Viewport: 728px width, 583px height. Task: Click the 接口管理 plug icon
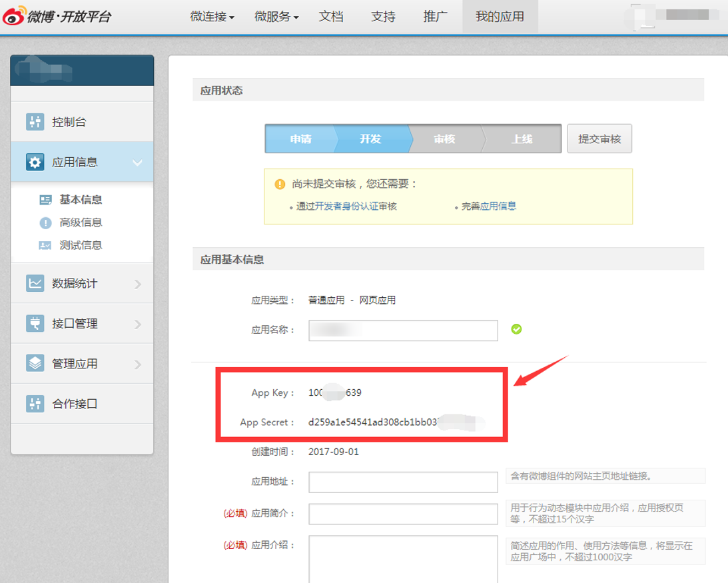pos(35,323)
